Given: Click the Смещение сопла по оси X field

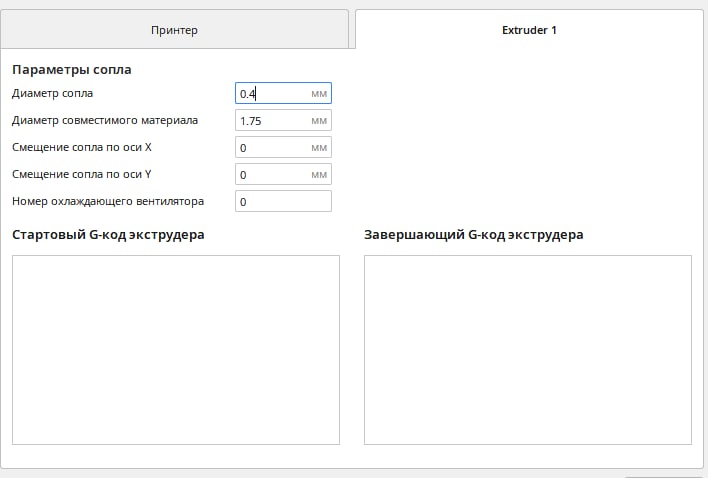Looking at the screenshot, I should pos(283,148).
